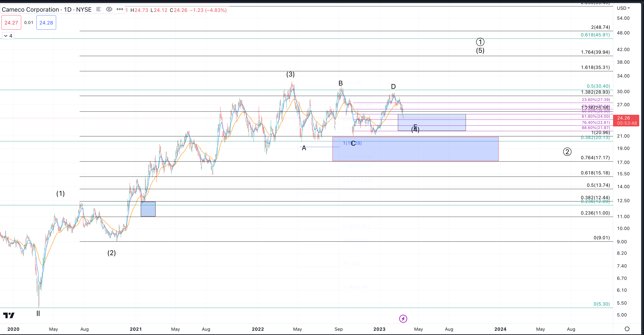Click the current price label 24.26
This screenshot has height=335, width=644.
pos(626,120)
